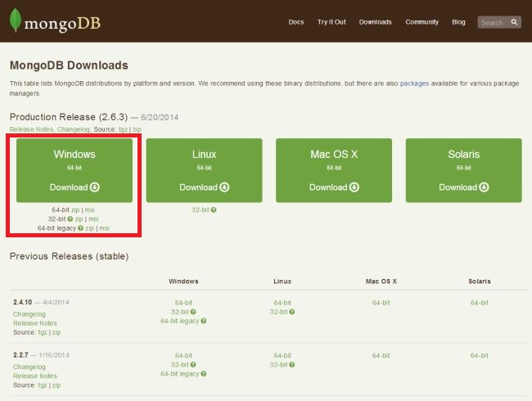This screenshot has height=401, width=532.
Task: Download 2.4.10 Linux 32-bit
Action: (278, 312)
